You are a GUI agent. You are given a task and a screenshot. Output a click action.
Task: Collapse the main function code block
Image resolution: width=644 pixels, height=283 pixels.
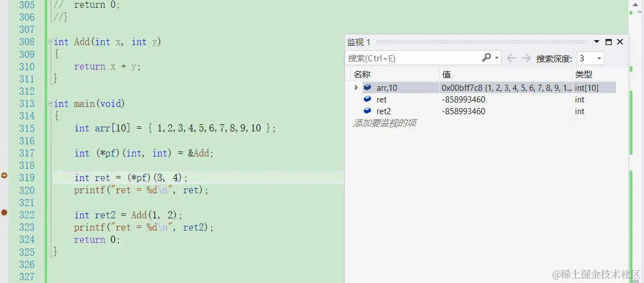pos(50,104)
